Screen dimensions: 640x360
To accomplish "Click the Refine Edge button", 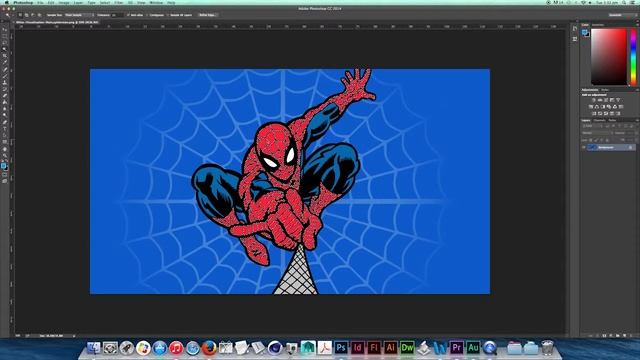I will click(207, 15).
